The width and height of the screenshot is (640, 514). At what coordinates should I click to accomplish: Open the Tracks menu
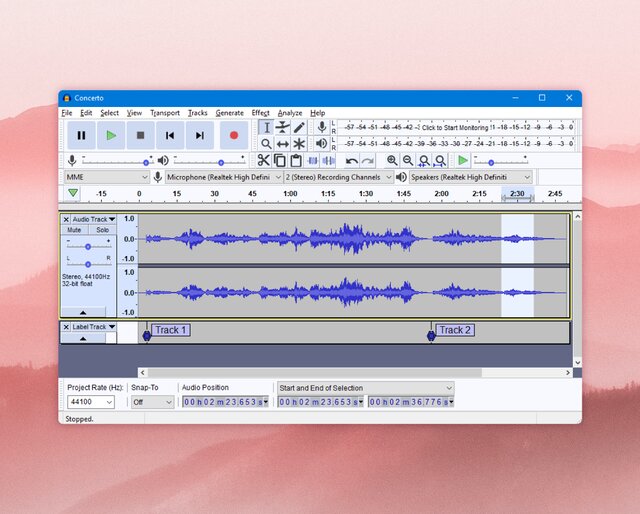click(x=198, y=113)
